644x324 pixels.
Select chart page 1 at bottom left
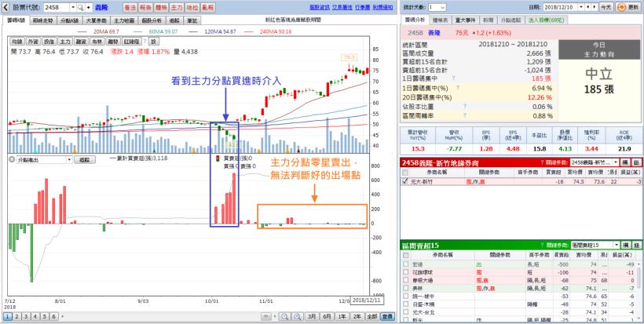point(7,316)
